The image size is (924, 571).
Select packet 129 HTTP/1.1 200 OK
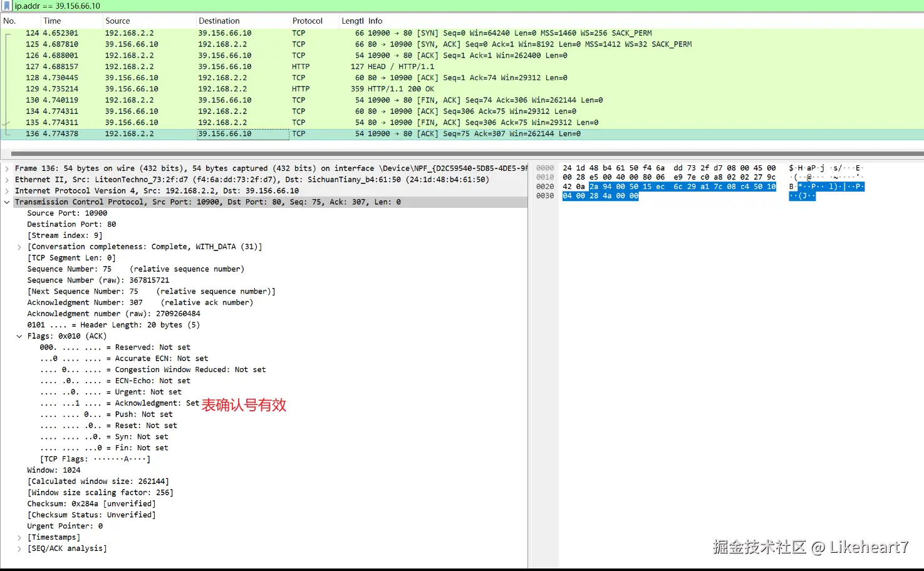(462, 89)
